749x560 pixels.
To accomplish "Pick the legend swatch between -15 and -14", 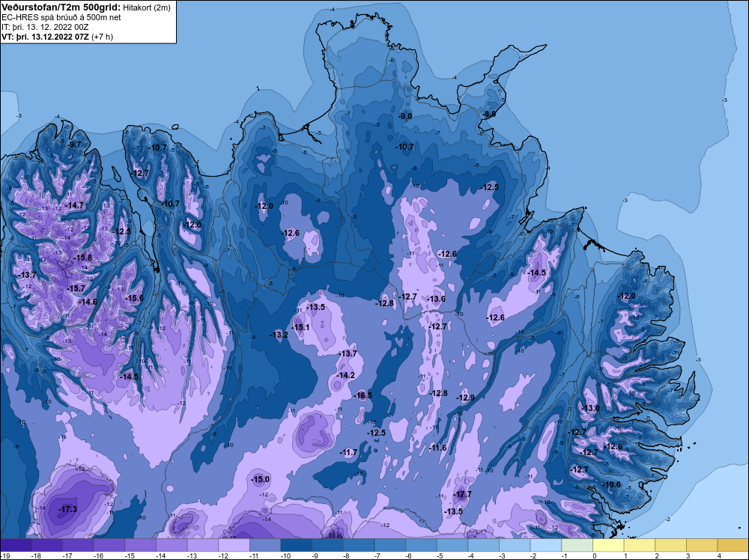I will (141, 545).
